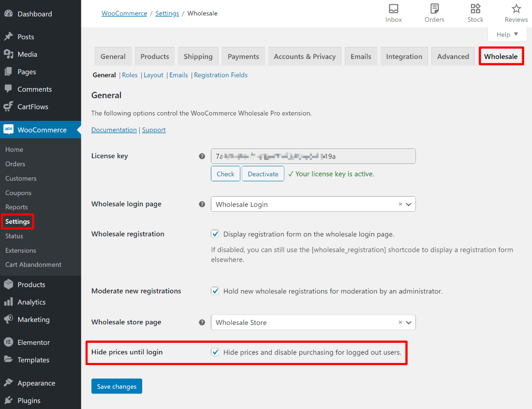
Task: Click the WooCommerce logo icon
Action: click(9, 129)
